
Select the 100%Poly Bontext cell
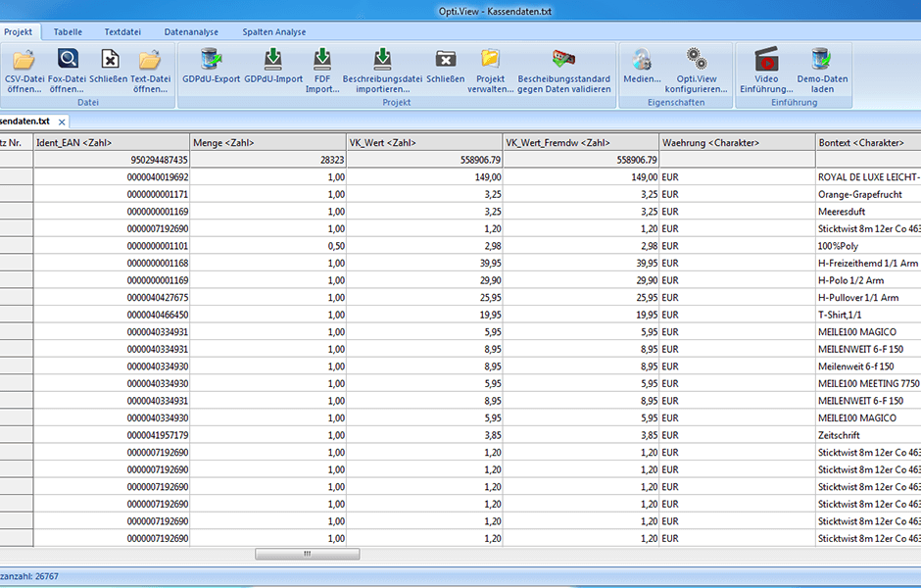coord(869,246)
